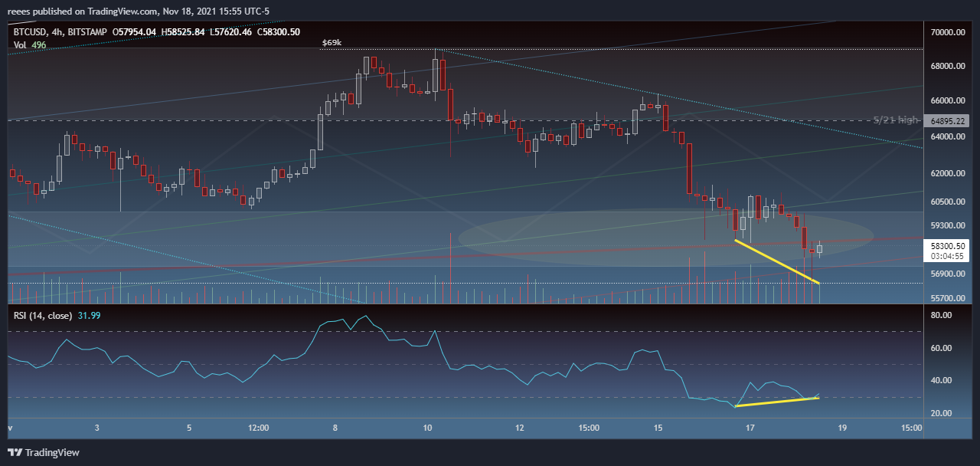Select the open value O57954.04
Image resolution: width=980 pixels, height=466 pixels.
click(135, 31)
